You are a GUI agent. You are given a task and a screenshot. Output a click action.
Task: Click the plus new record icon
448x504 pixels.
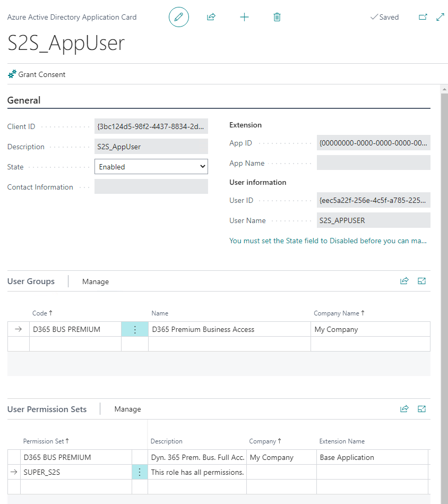pos(244,17)
